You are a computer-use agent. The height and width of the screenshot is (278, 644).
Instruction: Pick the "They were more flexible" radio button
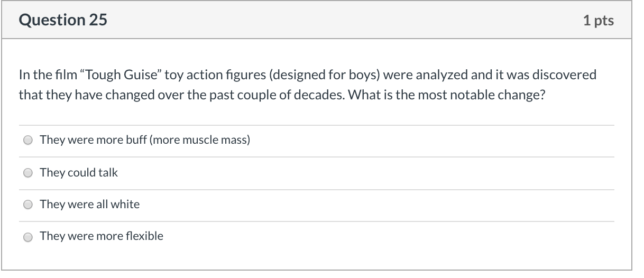[28, 237]
